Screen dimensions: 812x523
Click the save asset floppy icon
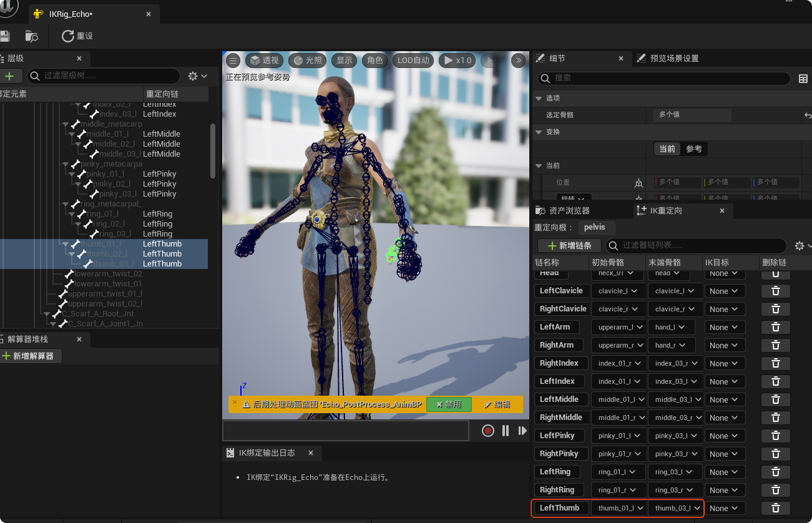4,36
